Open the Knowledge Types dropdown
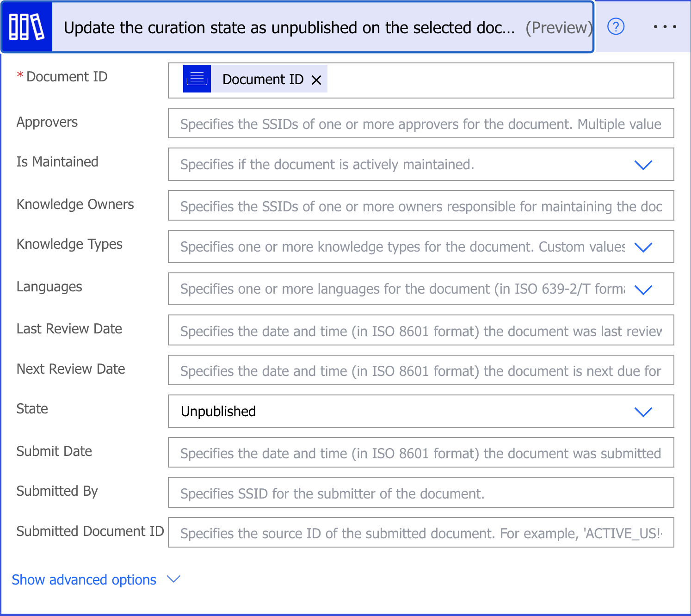The image size is (691, 616). [x=643, y=247]
